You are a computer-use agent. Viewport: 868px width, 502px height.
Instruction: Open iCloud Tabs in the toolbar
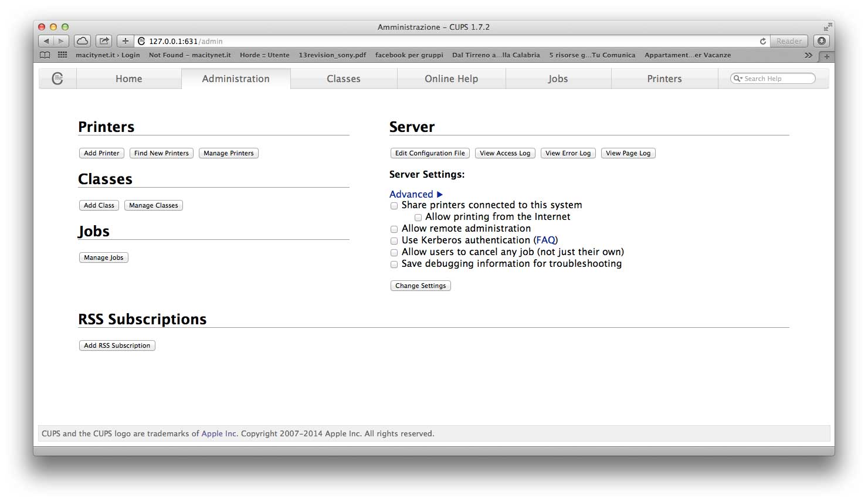click(x=83, y=41)
